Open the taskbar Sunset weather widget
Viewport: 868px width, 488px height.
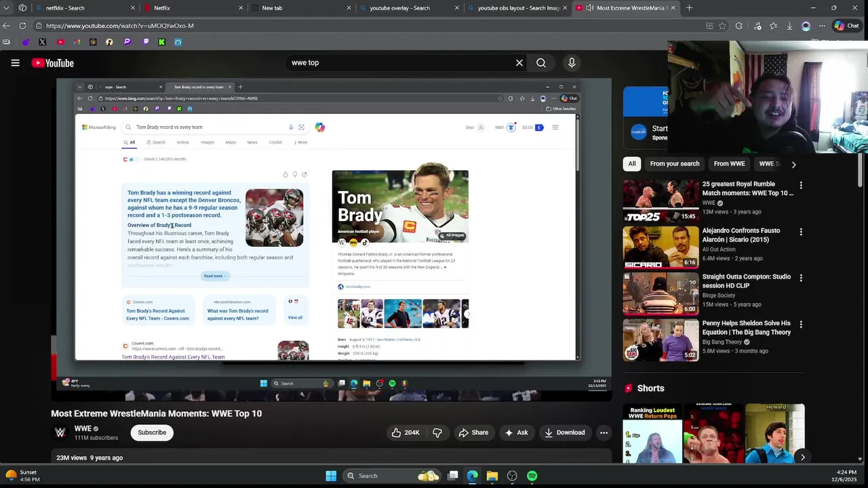(x=22, y=476)
